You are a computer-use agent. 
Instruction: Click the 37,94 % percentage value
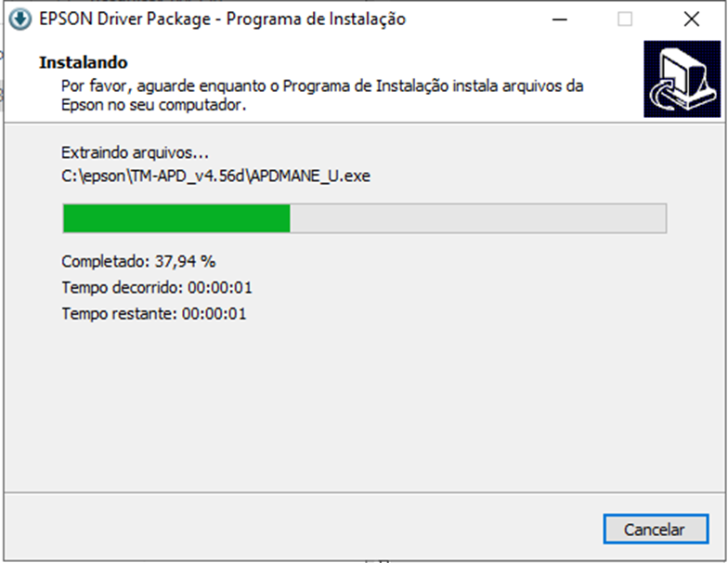[x=186, y=262]
